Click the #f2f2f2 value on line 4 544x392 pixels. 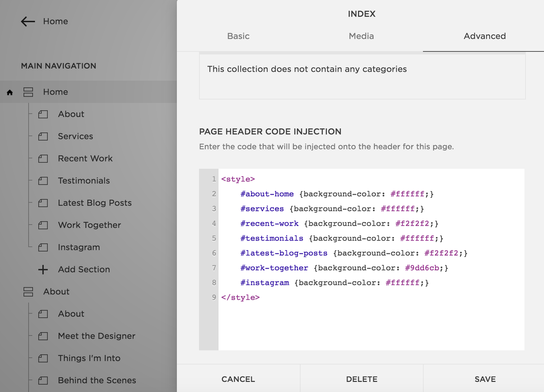click(x=412, y=224)
